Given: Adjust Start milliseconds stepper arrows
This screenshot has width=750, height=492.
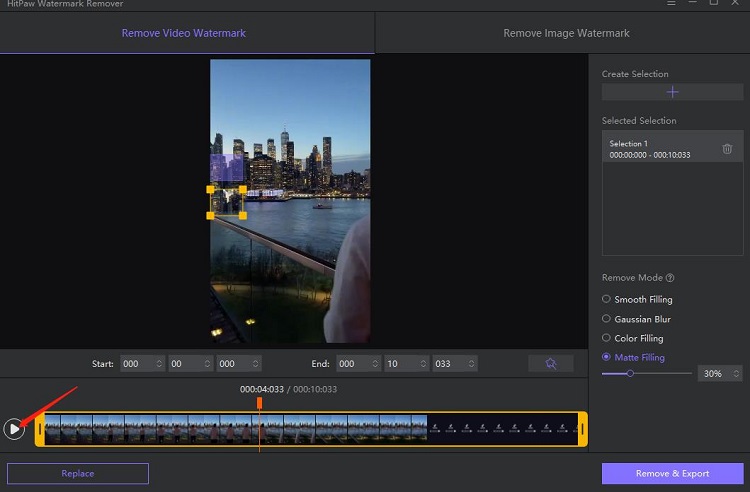Looking at the screenshot, I should click(x=255, y=363).
